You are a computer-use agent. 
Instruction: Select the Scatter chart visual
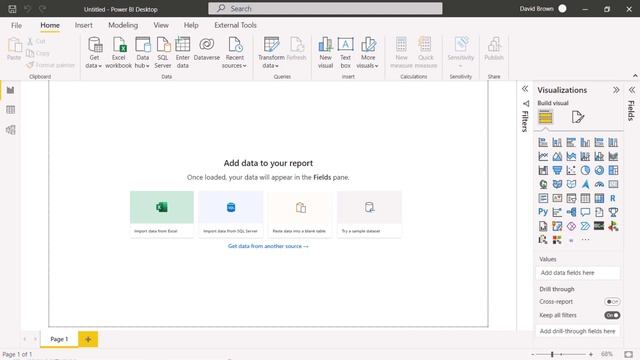(571, 170)
